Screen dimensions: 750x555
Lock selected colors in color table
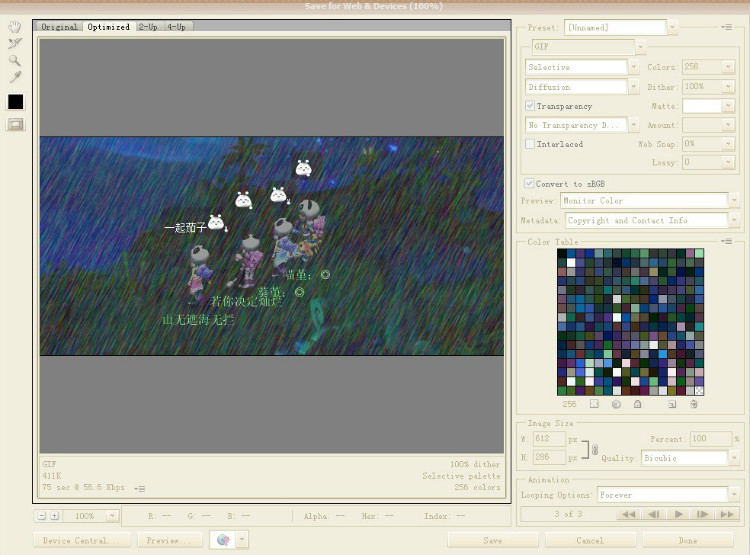[638, 404]
